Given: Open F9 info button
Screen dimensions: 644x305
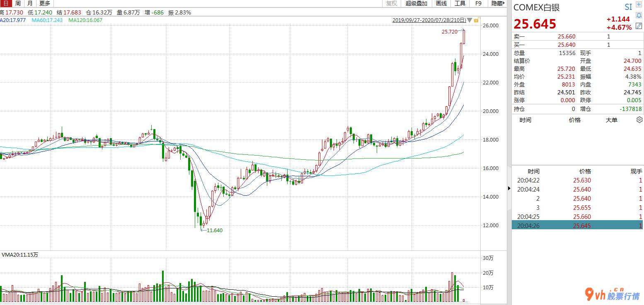Looking at the screenshot, I should click(478, 3).
